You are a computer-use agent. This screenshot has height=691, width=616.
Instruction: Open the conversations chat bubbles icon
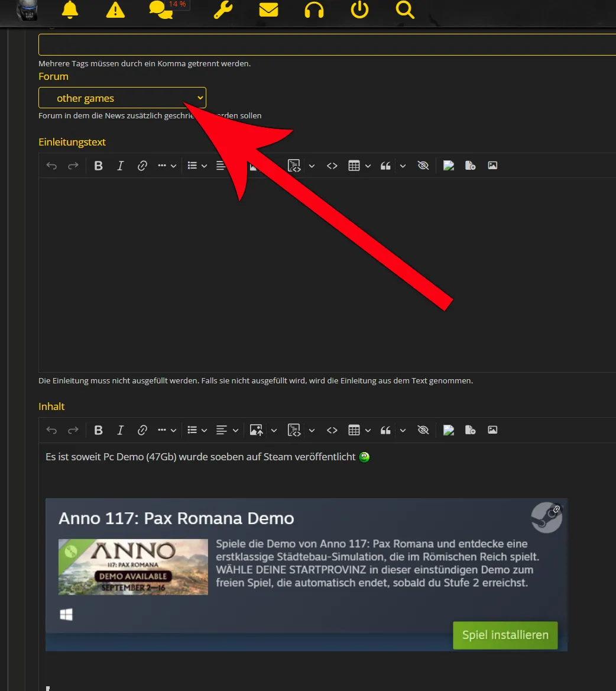161,10
